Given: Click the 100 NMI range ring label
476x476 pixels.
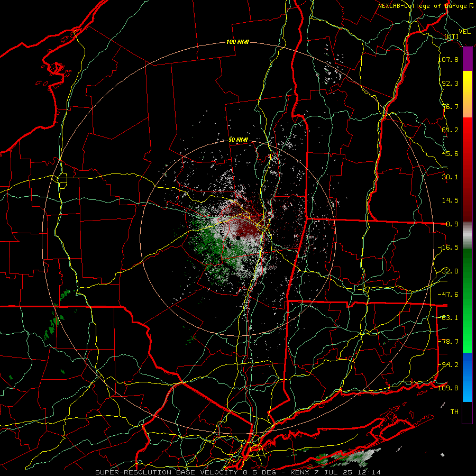Looking at the screenshot, I should click(237, 42).
